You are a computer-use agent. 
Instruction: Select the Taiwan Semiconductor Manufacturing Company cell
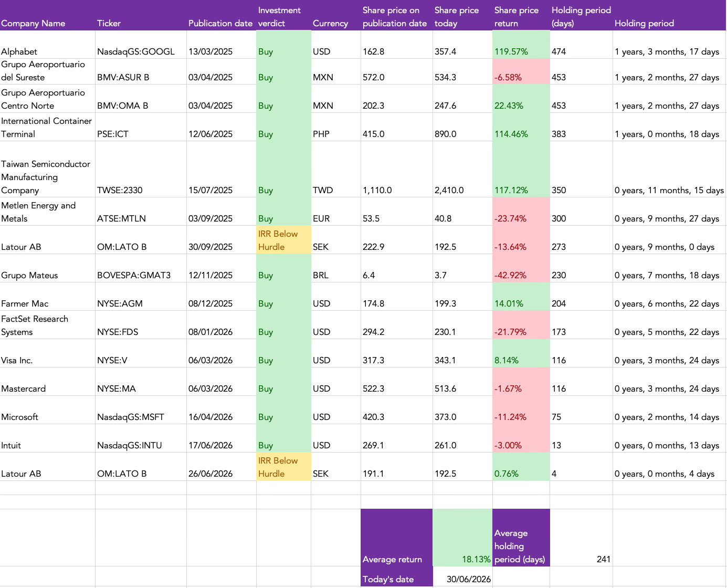tap(47, 169)
